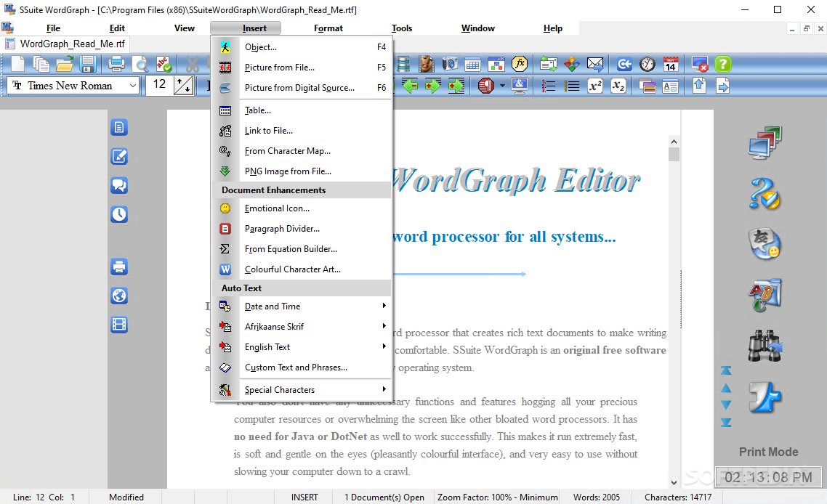Screen dimensions: 827x504
Task: Click the decrease indent green arrow icon
Action: pyautogui.click(x=410, y=86)
